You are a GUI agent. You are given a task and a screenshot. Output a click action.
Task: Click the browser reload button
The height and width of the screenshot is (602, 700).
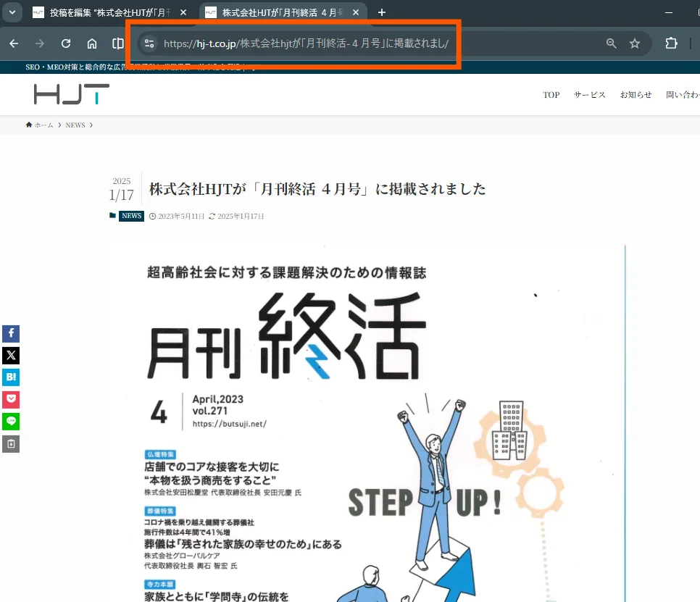(x=66, y=43)
